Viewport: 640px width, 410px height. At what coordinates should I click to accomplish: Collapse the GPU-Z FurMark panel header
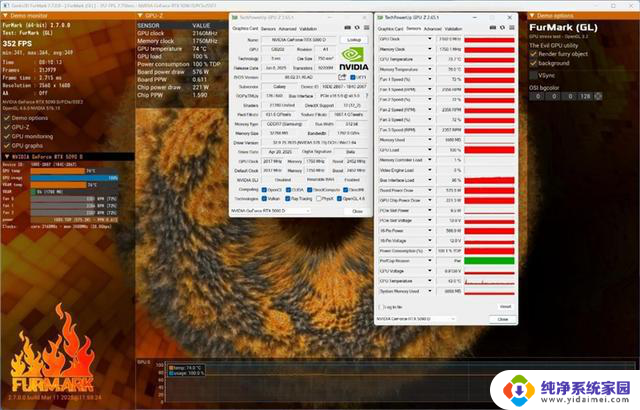[x=140, y=16]
